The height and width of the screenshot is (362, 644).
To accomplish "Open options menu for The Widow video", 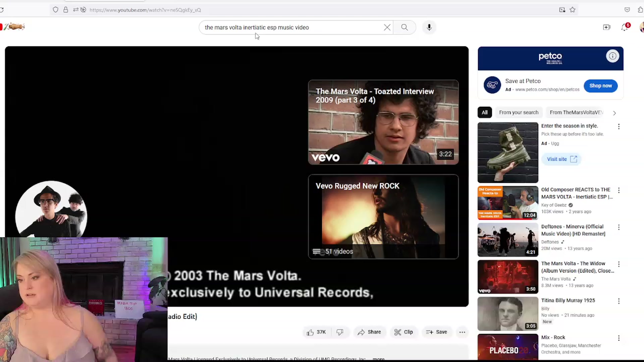I will click(619, 264).
